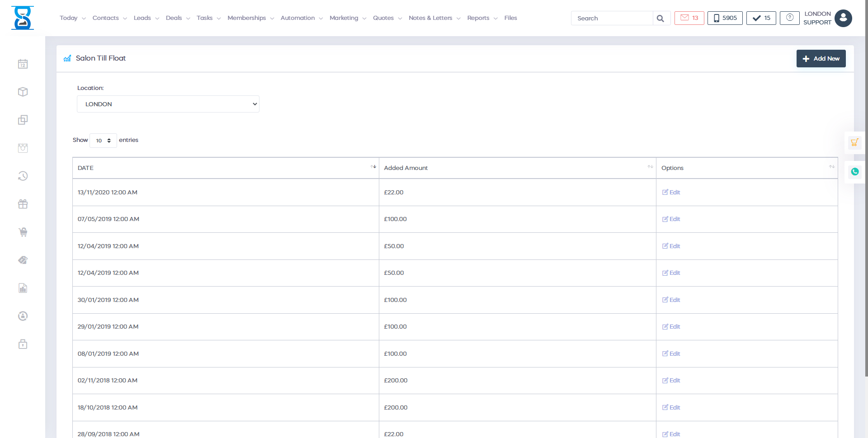Open the mail notifications showing 13
Image resolution: width=868 pixels, height=438 pixels.
click(x=689, y=18)
